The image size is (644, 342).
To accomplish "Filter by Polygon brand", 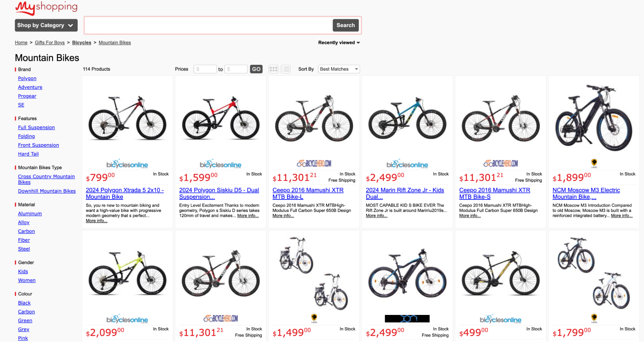I will (27, 78).
